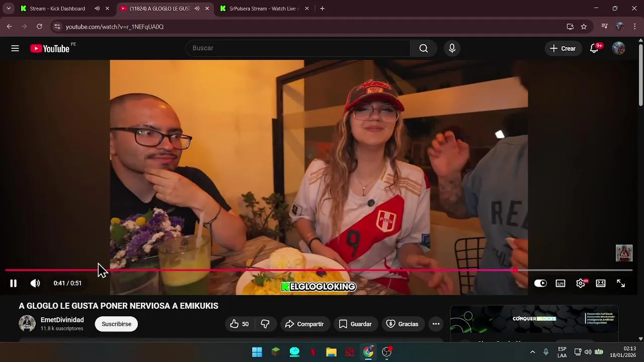The image size is (644, 362).
Task: Open the YouTube guide hamburger menu
Action: click(x=15, y=48)
